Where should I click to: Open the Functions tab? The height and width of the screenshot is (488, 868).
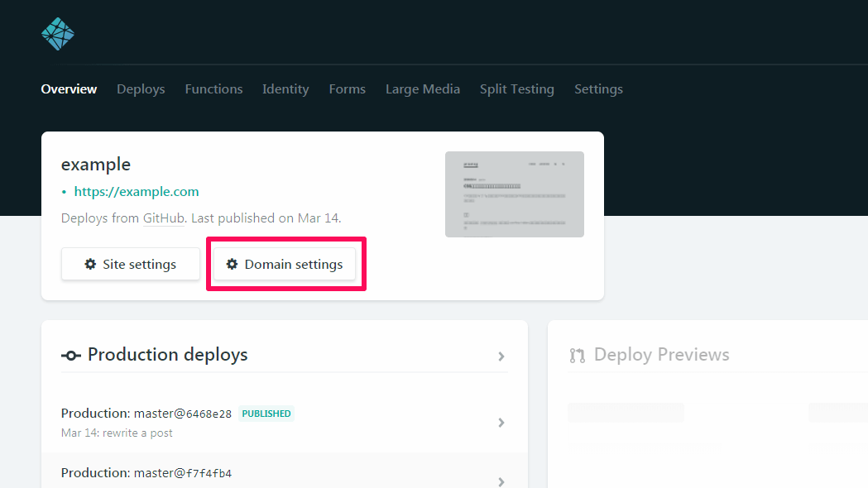[213, 89]
